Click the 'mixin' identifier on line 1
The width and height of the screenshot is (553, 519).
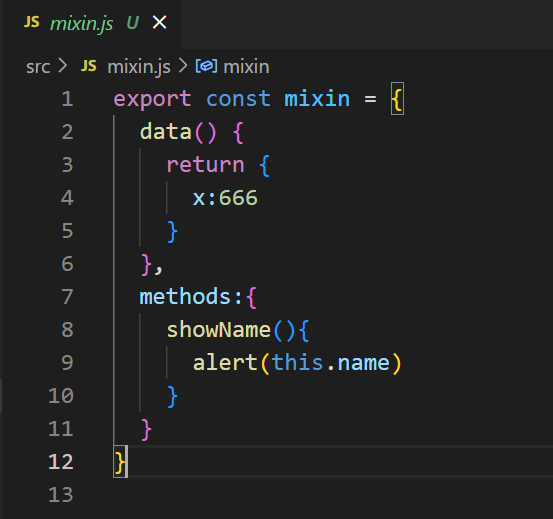coord(317,98)
